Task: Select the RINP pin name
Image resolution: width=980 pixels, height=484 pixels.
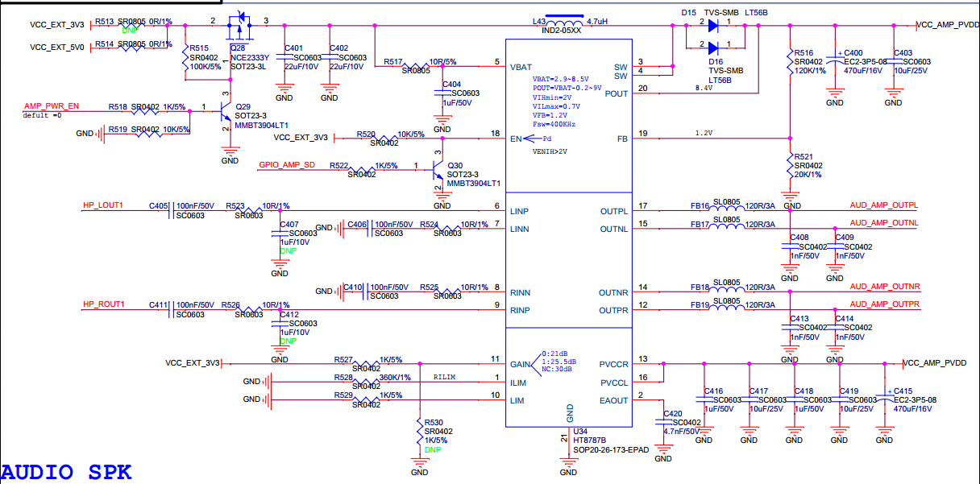Action: [x=521, y=310]
